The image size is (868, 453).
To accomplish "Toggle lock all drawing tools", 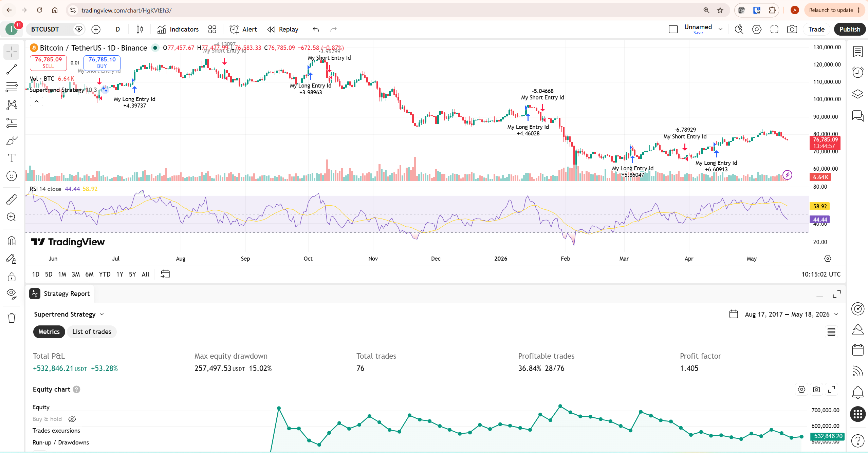I will tap(12, 277).
